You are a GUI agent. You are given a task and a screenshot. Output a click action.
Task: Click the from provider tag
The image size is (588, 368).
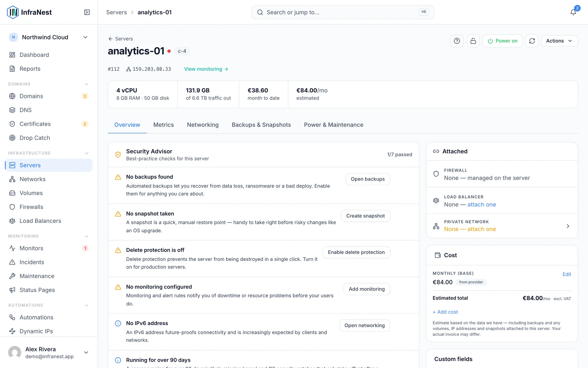pyautogui.click(x=471, y=282)
